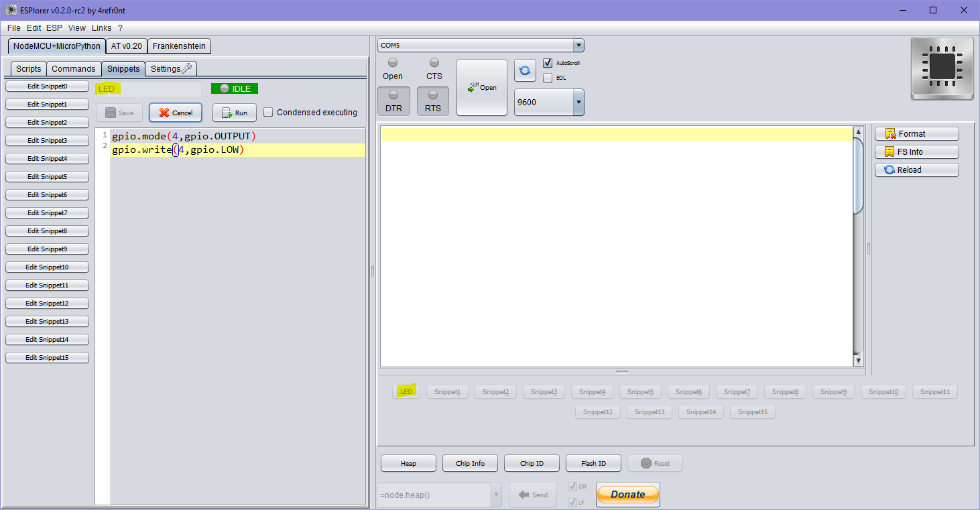
Task: Expand the command history dropdown arrow
Action: (497, 495)
